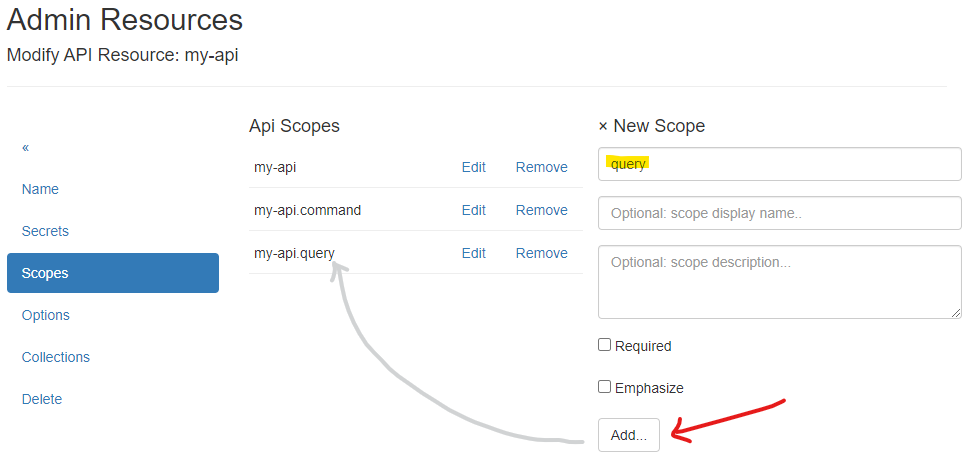Open the Options section
Image resolution: width=972 pixels, height=470 pixels.
pyautogui.click(x=46, y=315)
